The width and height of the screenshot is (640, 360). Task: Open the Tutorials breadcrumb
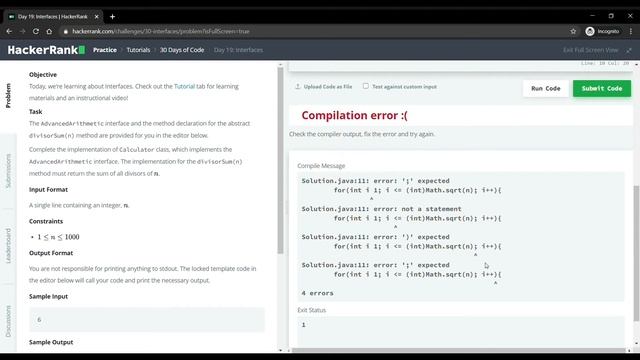click(138, 50)
